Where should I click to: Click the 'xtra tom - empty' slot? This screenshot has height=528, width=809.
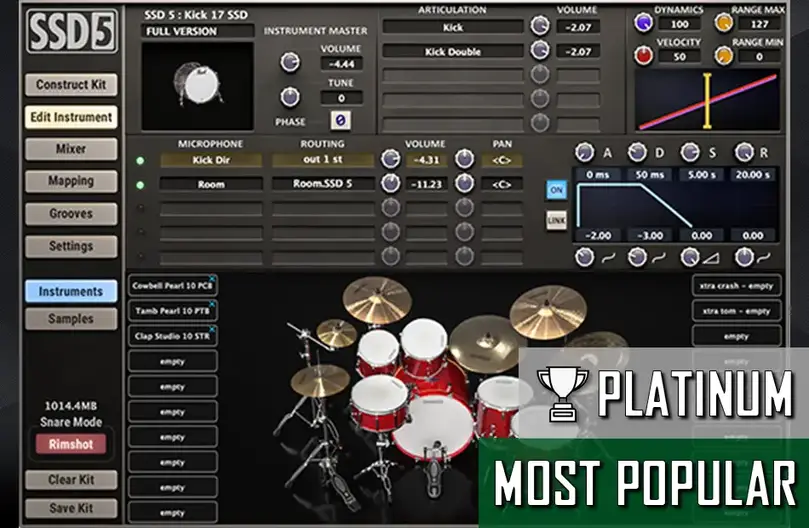click(736, 311)
